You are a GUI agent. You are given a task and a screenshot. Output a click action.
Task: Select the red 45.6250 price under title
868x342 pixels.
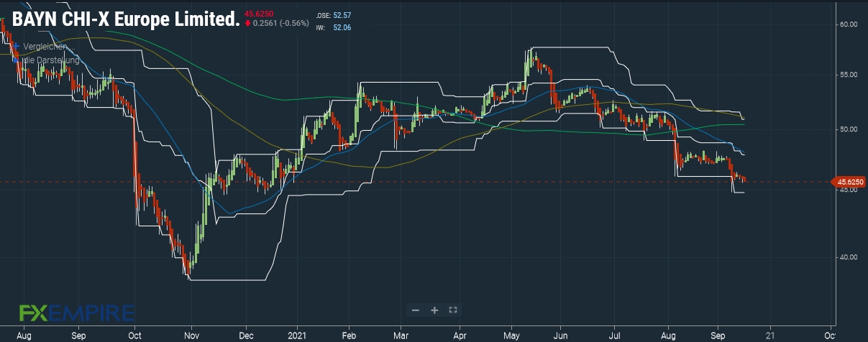259,13
